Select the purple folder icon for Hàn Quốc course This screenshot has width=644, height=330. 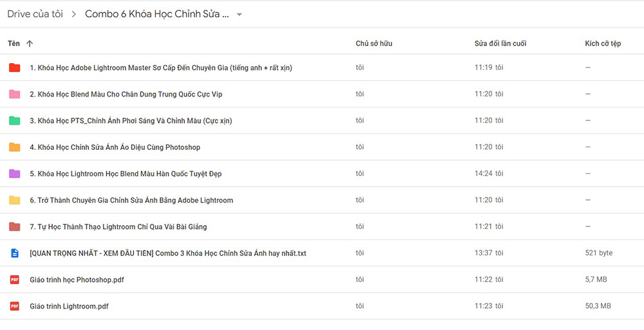click(14, 174)
